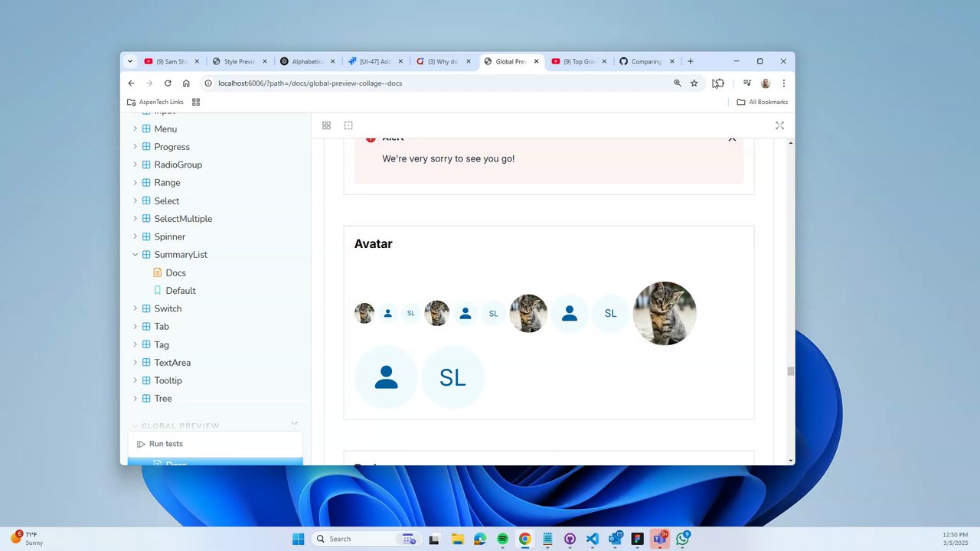The width and height of the screenshot is (980, 551).
Task: Reload the Storybook page
Action: [x=168, y=83]
